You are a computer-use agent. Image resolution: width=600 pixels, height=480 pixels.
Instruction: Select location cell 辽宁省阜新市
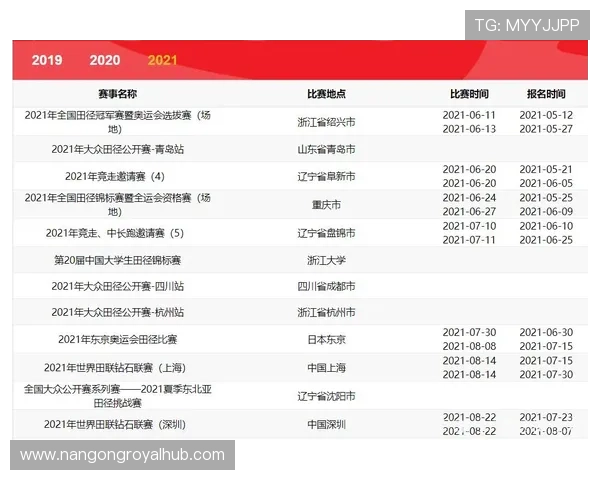(326, 176)
